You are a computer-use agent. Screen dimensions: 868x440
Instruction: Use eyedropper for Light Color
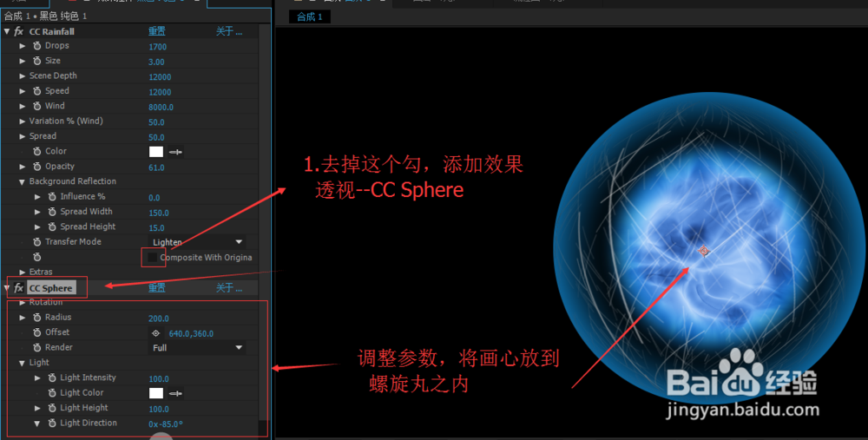pyautogui.click(x=175, y=393)
